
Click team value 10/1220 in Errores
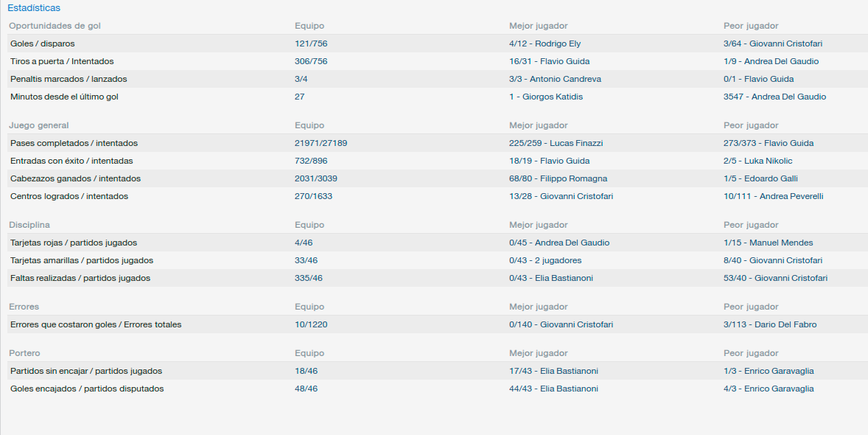tap(311, 325)
